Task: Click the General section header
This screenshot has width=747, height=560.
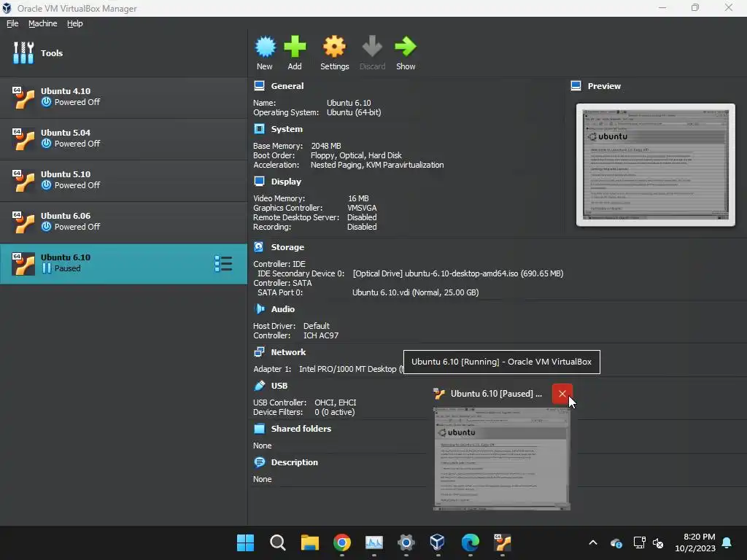Action: pyautogui.click(x=287, y=86)
